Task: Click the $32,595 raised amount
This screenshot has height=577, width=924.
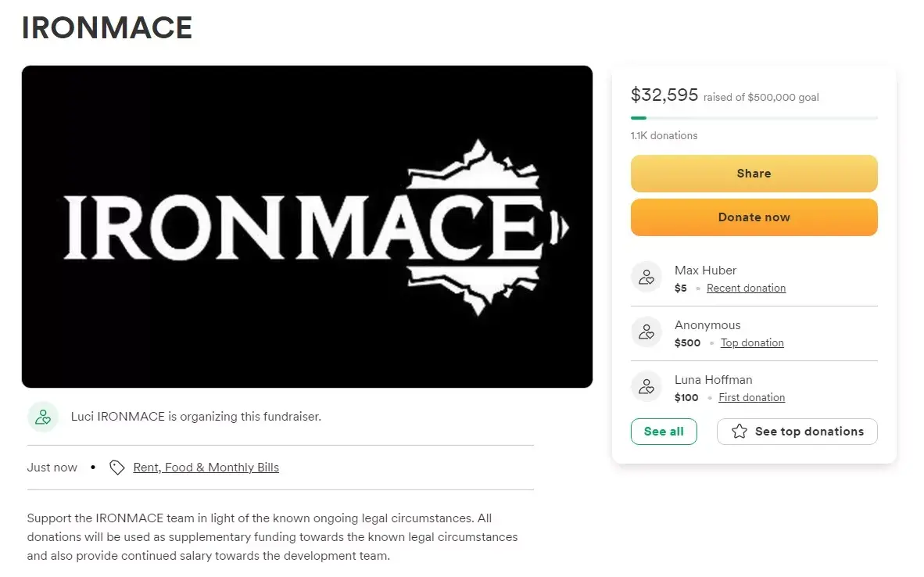Action: click(664, 95)
